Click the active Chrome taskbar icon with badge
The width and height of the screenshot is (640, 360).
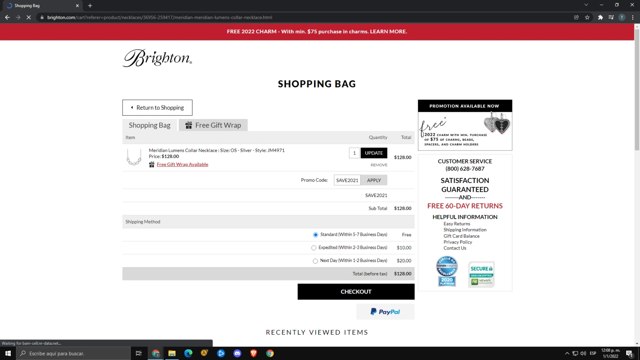tap(156, 353)
